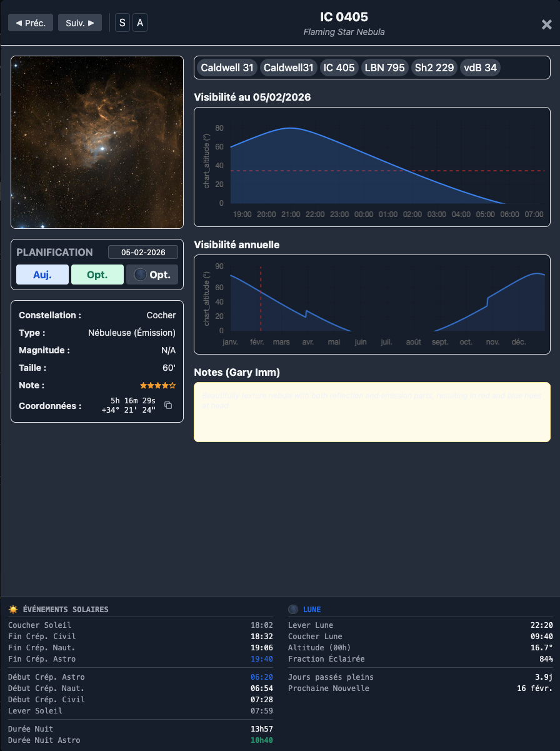The width and height of the screenshot is (560, 751).
Task: Click the S toggle button
Action: (122, 23)
